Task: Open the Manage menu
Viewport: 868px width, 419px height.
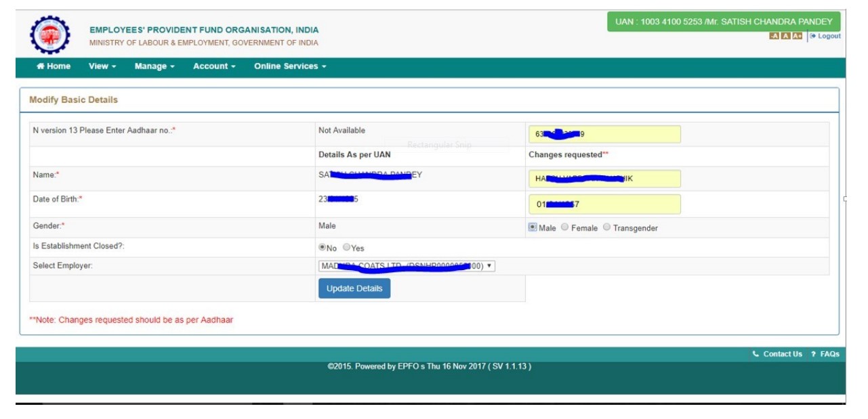Action: 154,66
